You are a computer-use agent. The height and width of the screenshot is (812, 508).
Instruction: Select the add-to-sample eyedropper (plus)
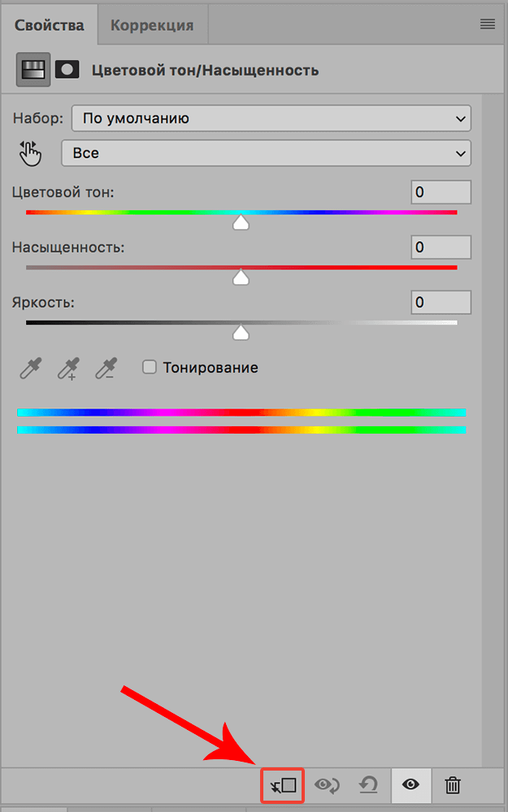[x=68, y=368]
